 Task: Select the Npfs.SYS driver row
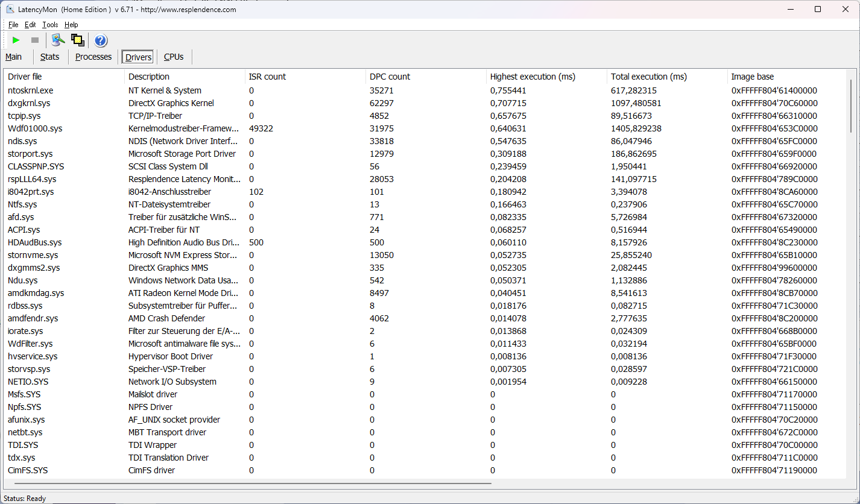click(x=426, y=407)
